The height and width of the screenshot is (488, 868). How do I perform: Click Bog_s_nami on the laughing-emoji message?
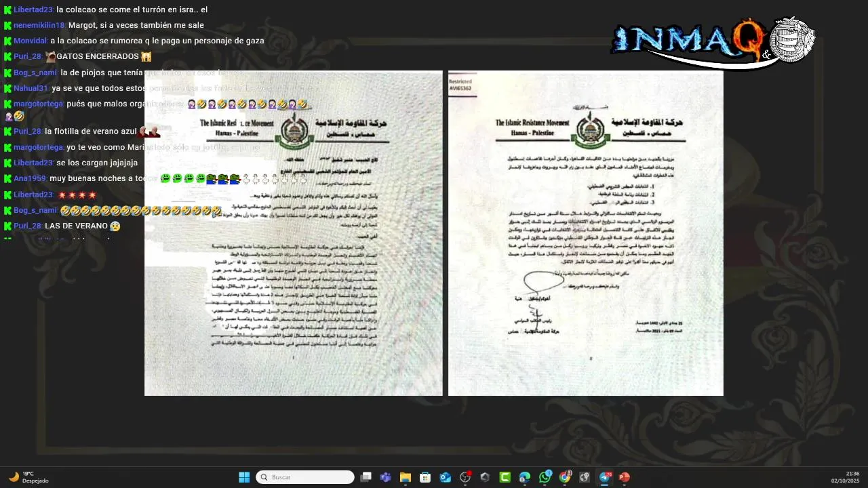[35, 210]
